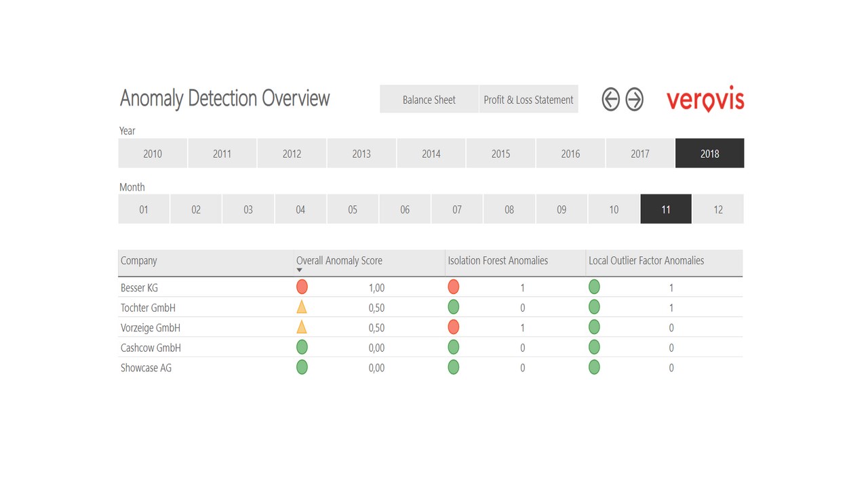Screen dimensions: 868x488
Task: Select year 2015 in the slicer
Action: tap(500, 153)
